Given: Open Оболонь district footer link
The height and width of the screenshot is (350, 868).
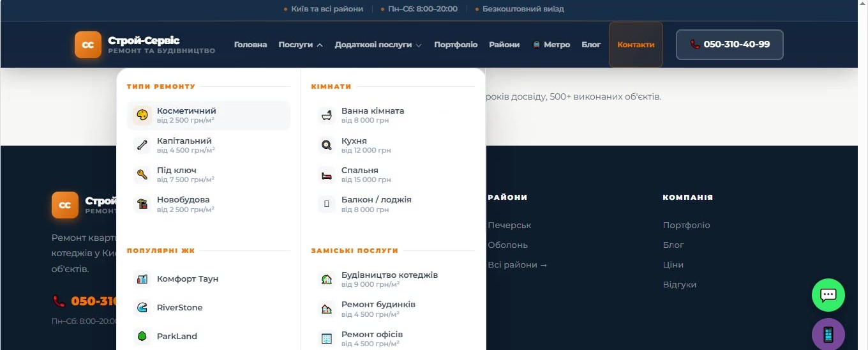Looking at the screenshot, I should [x=507, y=245].
